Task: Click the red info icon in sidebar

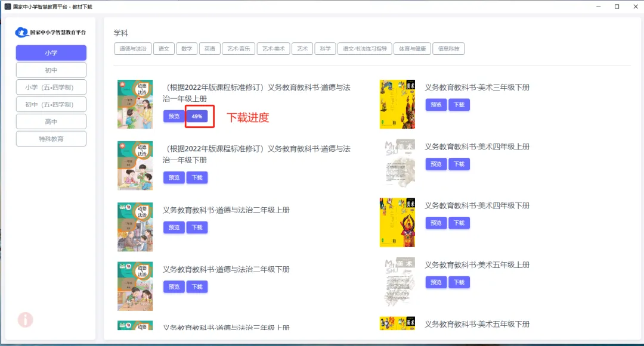Action: (x=25, y=320)
